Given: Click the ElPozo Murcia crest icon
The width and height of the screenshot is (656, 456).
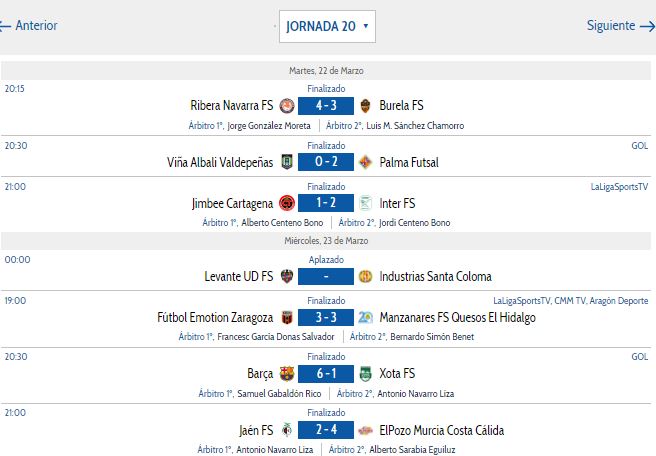Looking at the screenshot, I should 365,431.
